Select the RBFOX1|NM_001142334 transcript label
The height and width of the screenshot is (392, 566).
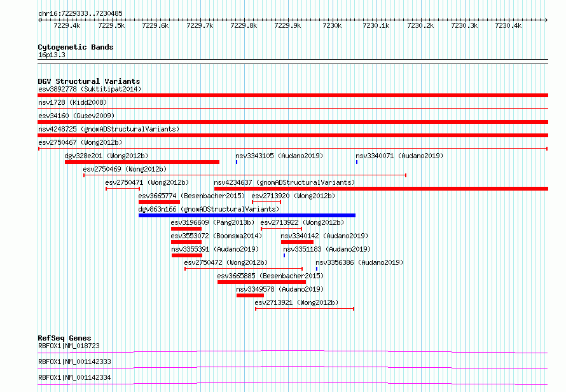pyautogui.click(x=74, y=377)
